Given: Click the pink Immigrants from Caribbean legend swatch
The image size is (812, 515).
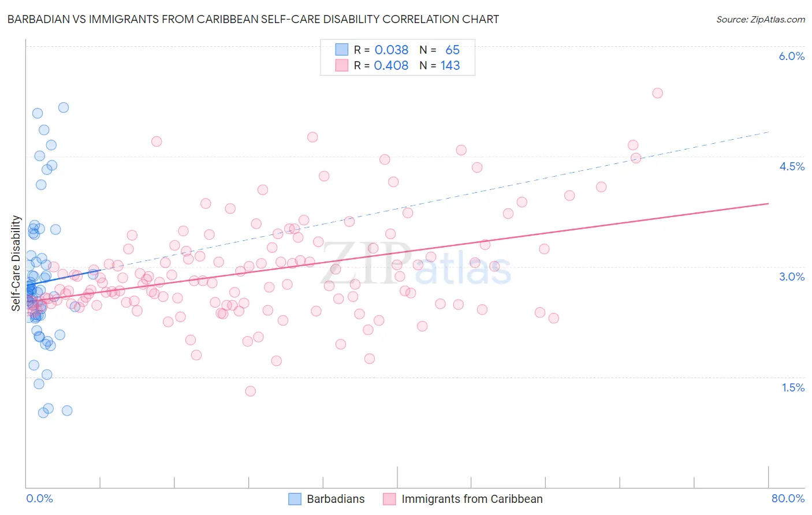Looking at the screenshot, I should pos(389,499).
